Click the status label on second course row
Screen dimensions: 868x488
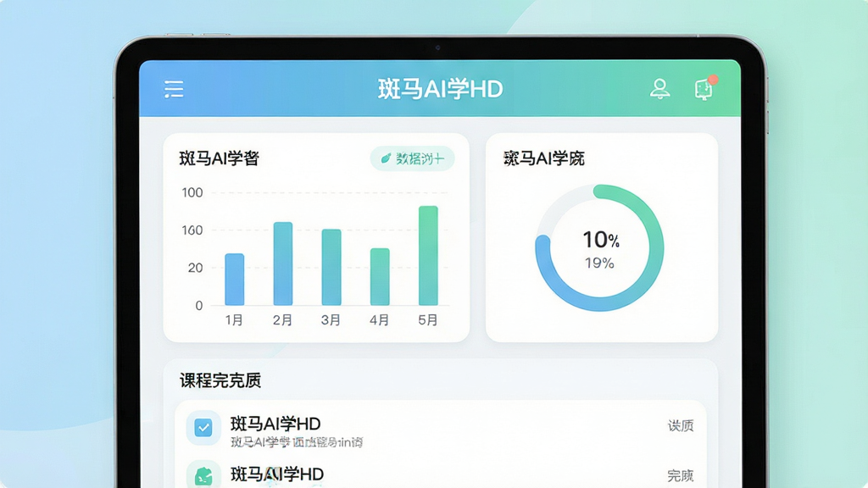tap(681, 475)
